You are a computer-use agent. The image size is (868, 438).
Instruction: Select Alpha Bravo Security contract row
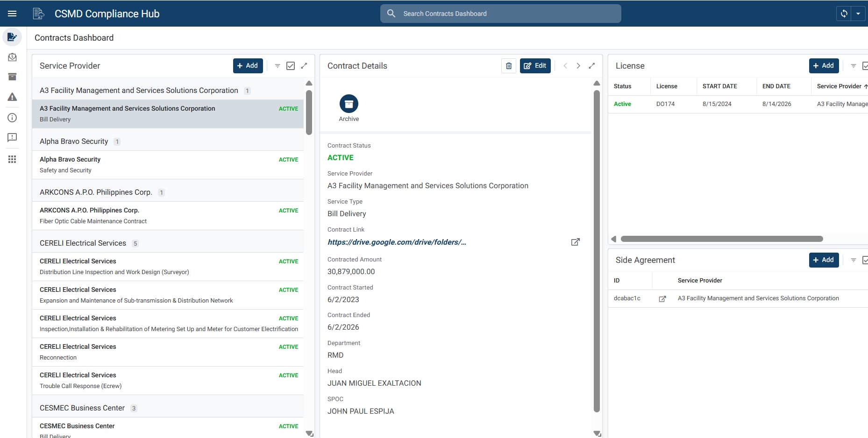coord(168,165)
